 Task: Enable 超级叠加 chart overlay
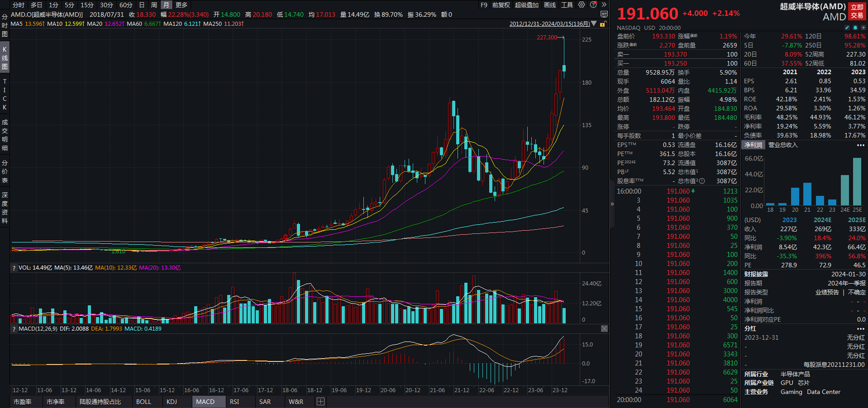pyautogui.click(x=526, y=5)
